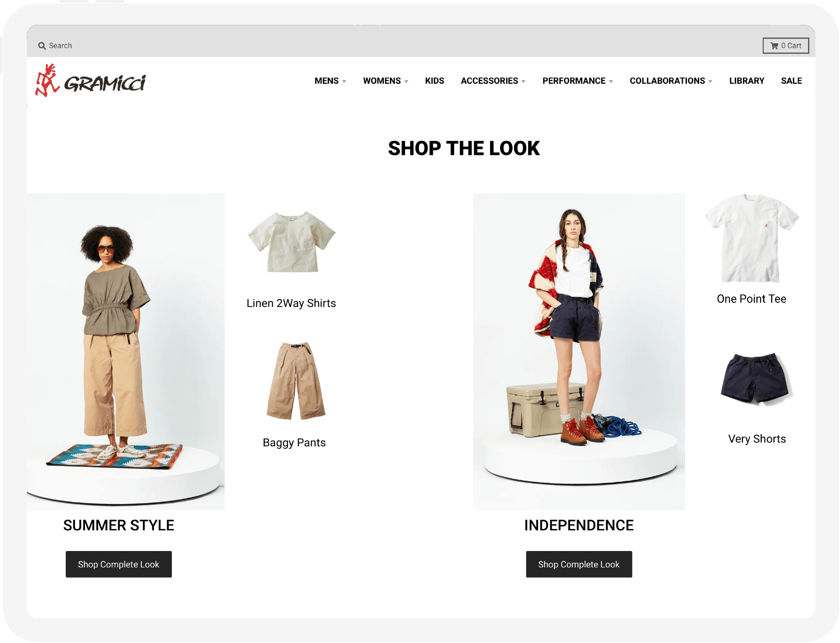Open the Summer Style model photo
Image resolution: width=840 pixels, height=643 pixels.
click(x=125, y=352)
